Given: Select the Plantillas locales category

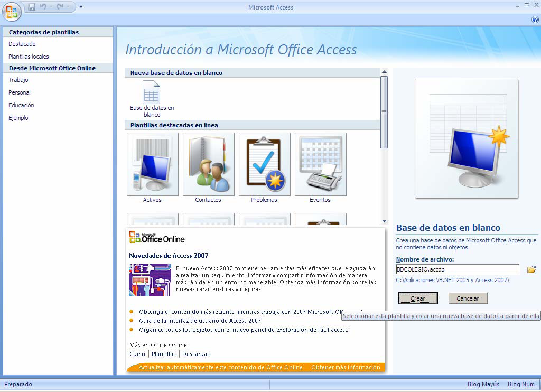Looking at the screenshot, I should [x=29, y=57].
